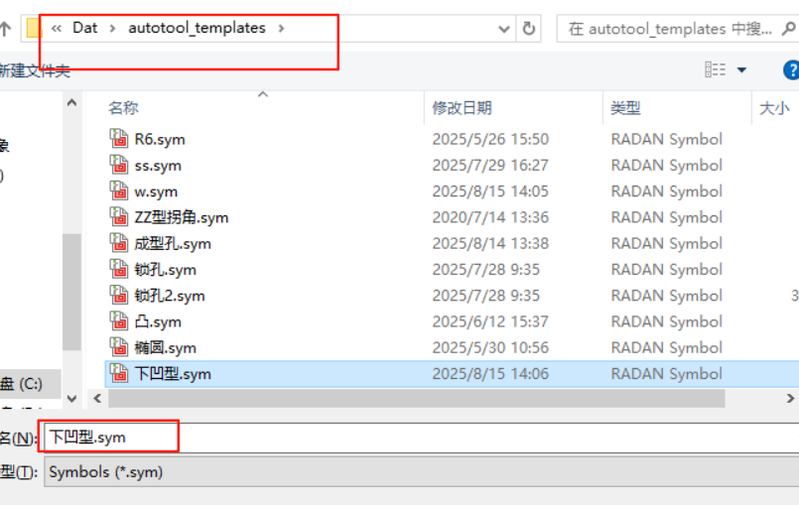Expand chevron after autotool_templates in path
799x505 pixels.
pos(281,28)
